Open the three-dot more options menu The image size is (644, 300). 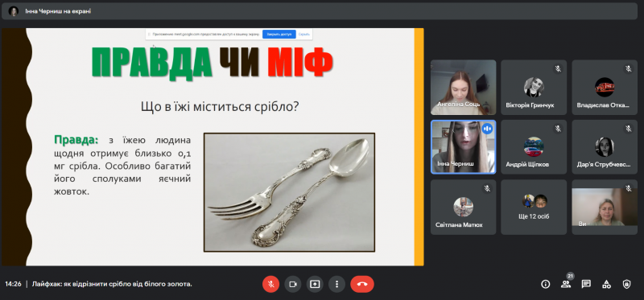(336, 284)
